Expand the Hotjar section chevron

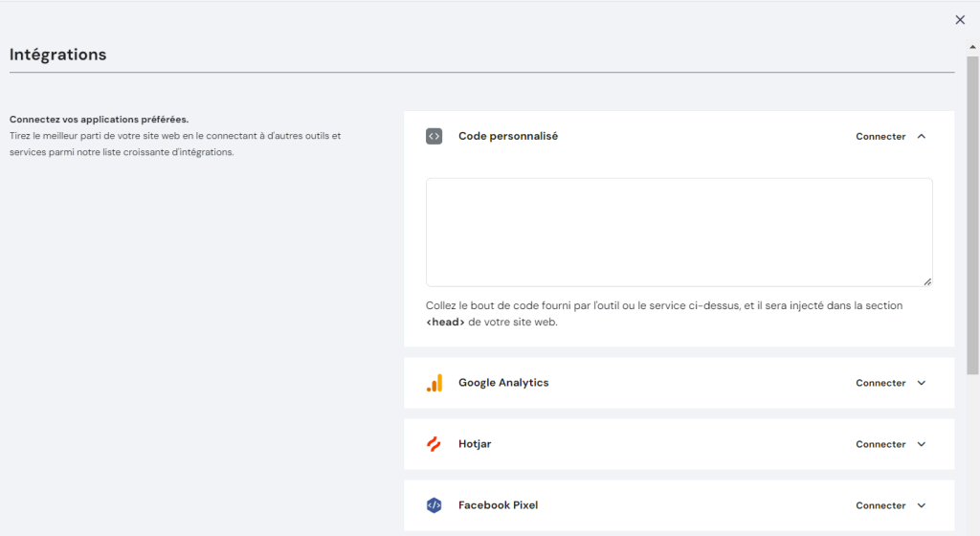[x=922, y=444]
